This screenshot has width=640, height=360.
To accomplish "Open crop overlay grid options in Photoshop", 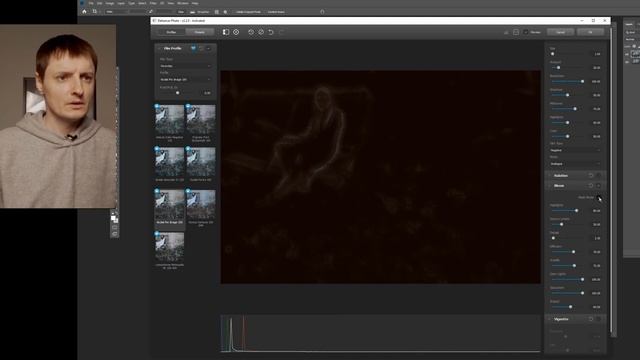I will 217,12.
